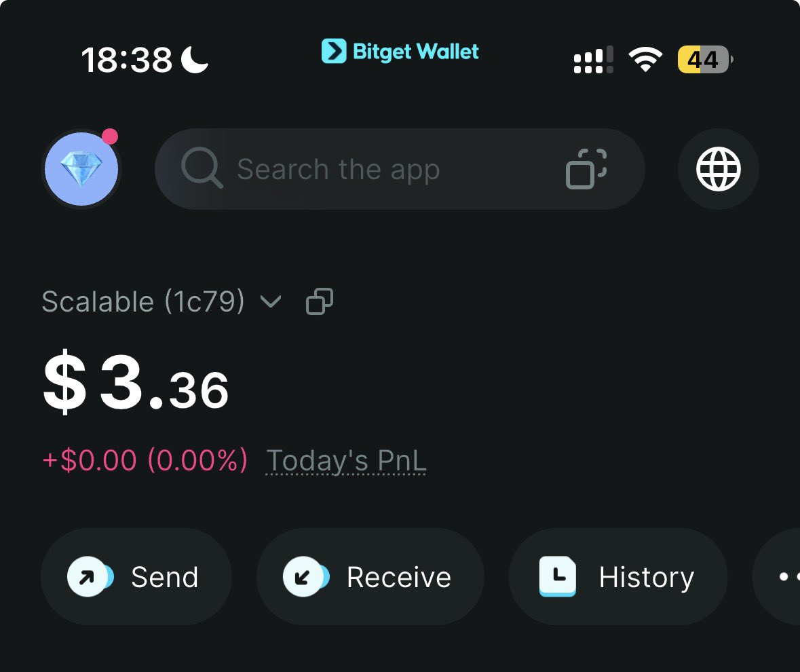Tap the History clock icon

pyautogui.click(x=557, y=577)
